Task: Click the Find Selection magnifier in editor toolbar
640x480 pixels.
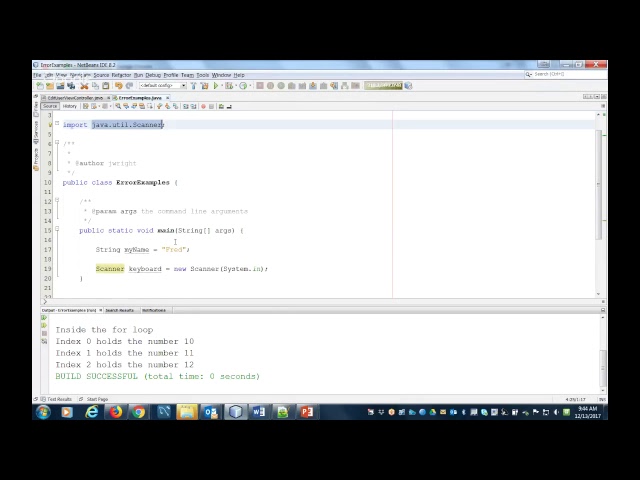Action: [118, 107]
